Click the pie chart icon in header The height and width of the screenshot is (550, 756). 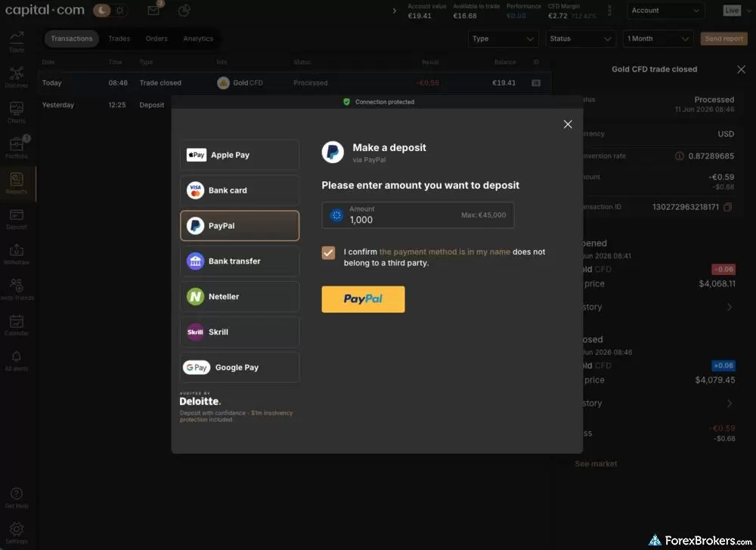click(184, 10)
